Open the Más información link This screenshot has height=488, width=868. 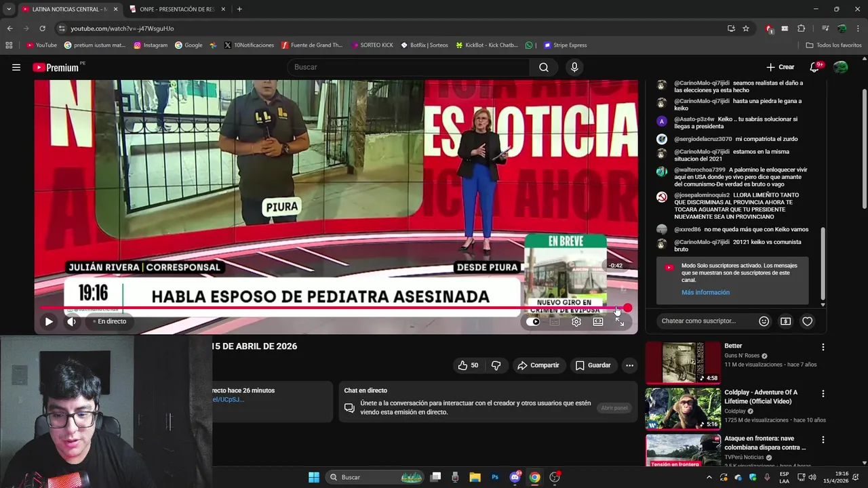[705, 292]
